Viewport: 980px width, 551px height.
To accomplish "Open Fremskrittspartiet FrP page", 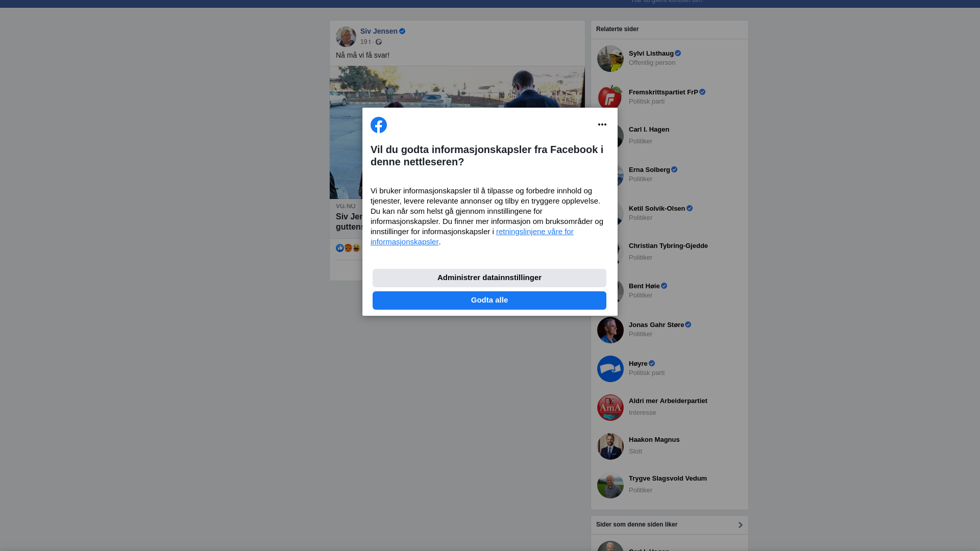I will click(663, 92).
